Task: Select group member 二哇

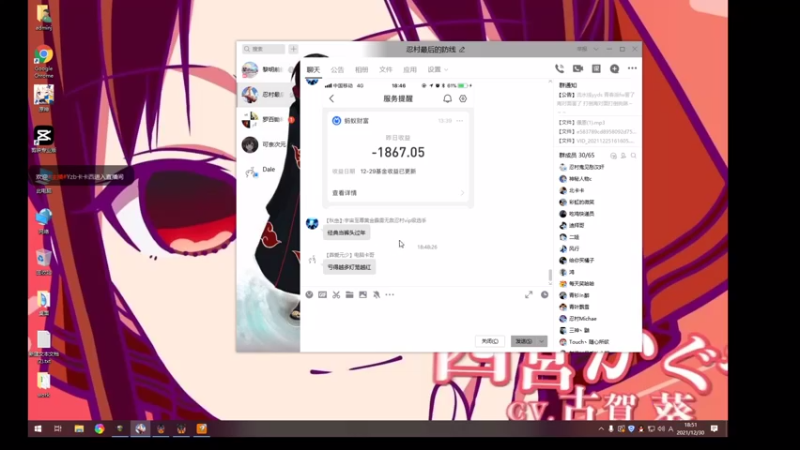Action: (x=574, y=237)
